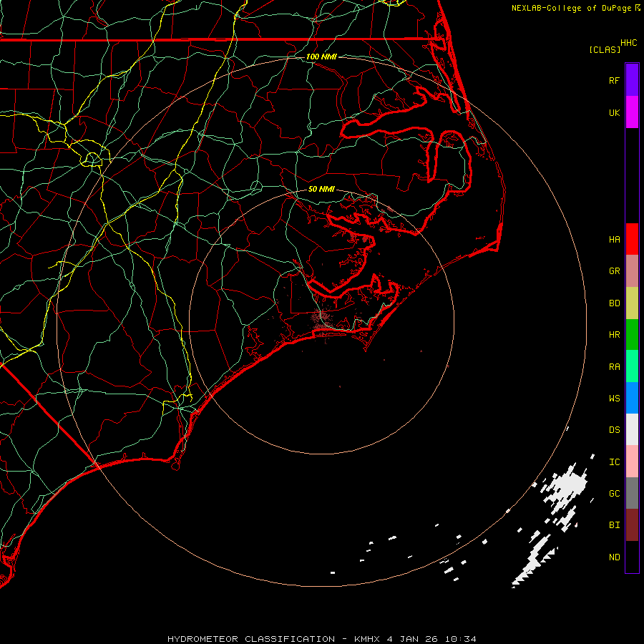Click the RA legend label
The height and width of the screenshot is (644, 644).
coord(614,366)
